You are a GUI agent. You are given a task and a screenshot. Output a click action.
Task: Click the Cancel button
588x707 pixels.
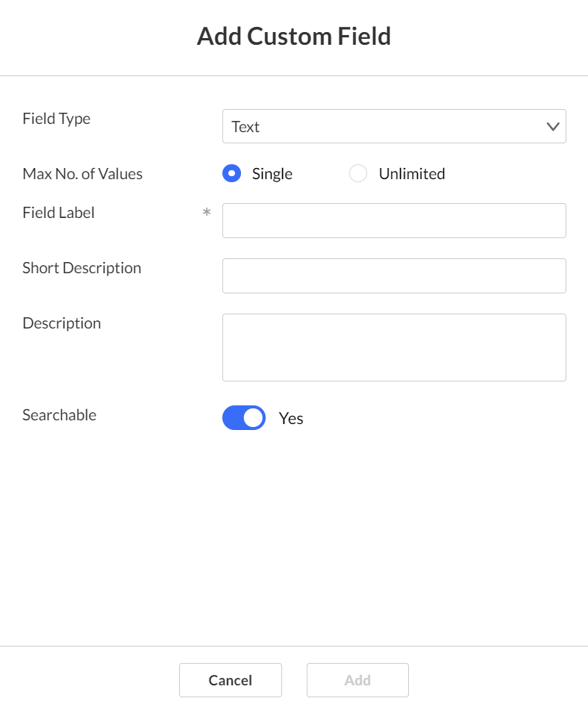[231, 680]
